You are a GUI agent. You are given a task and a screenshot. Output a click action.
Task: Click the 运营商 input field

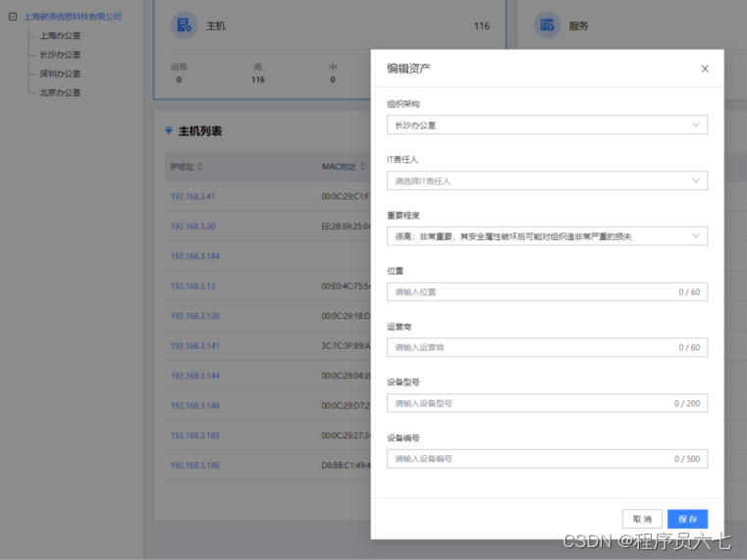coord(547,347)
